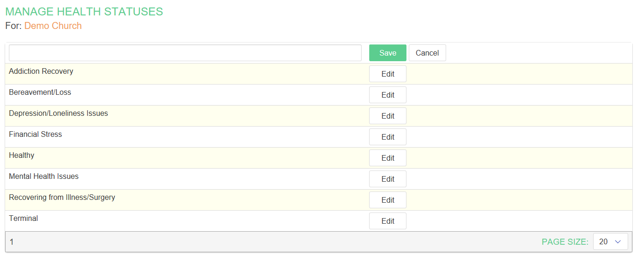Edit the Bereavement/Loss status
The height and width of the screenshot is (255, 644).
click(x=387, y=95)
